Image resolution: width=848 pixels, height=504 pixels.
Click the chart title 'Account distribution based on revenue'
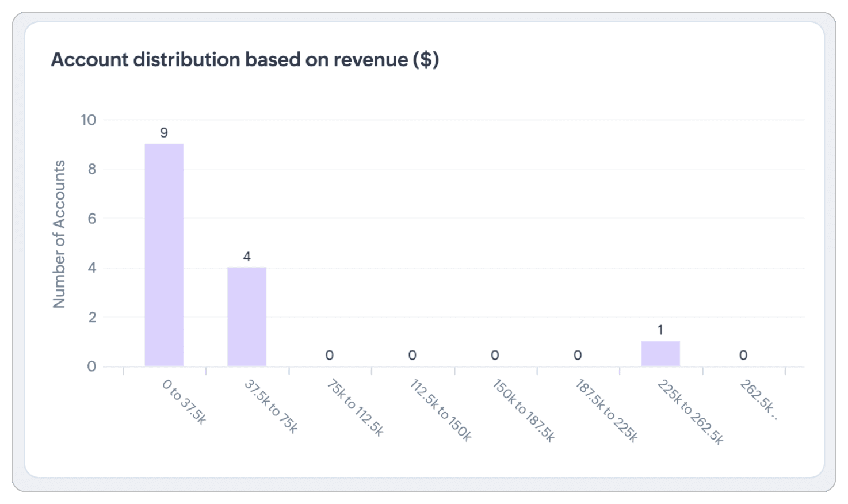pyautogui.click(x=245, y=60)
